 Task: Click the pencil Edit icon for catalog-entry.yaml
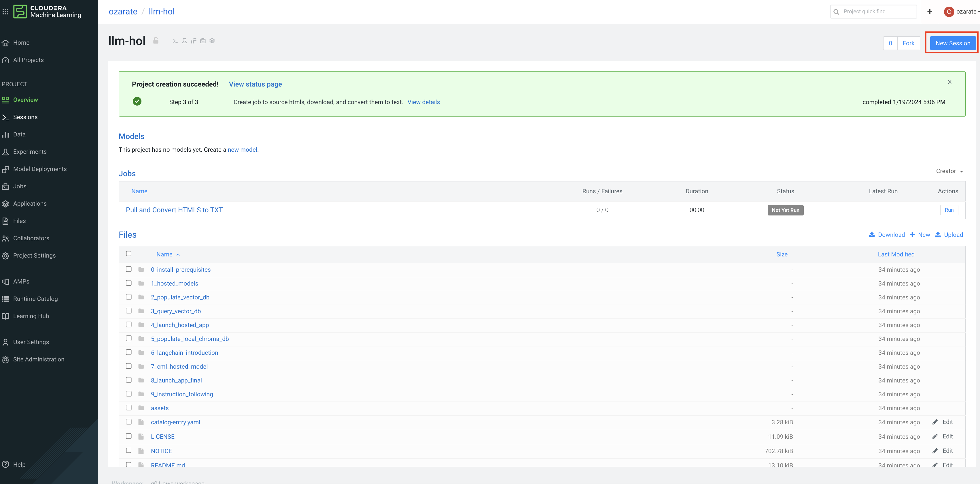point(935,422)
